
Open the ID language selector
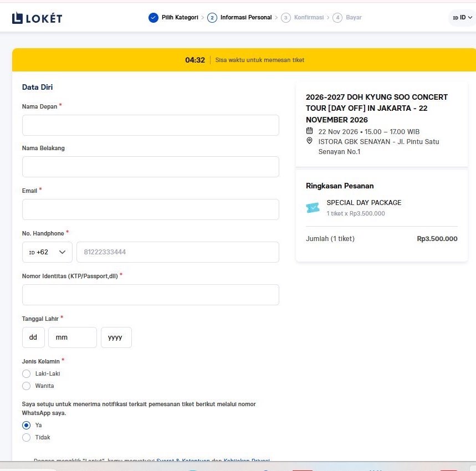[462, 18]
